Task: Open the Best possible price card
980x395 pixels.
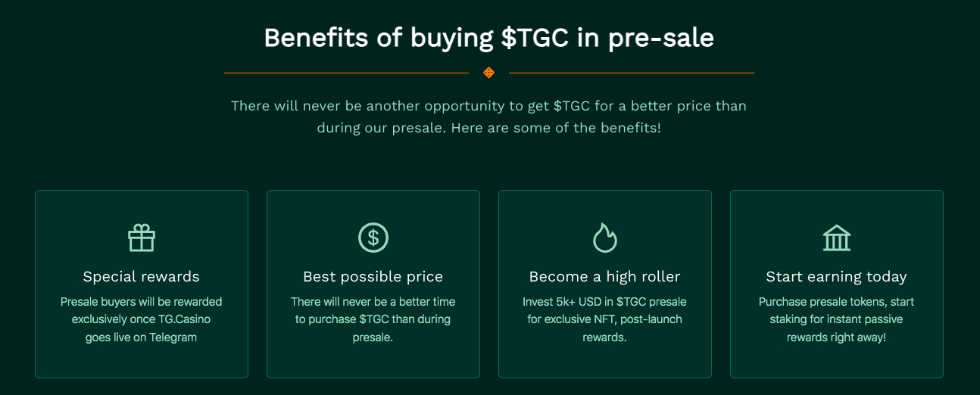Action: pos(373,284)
